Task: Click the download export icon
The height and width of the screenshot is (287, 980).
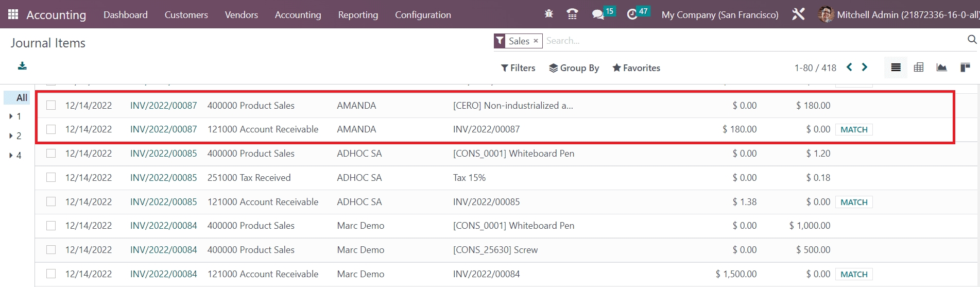Action: pyautogui.click(x=22, y=66)
